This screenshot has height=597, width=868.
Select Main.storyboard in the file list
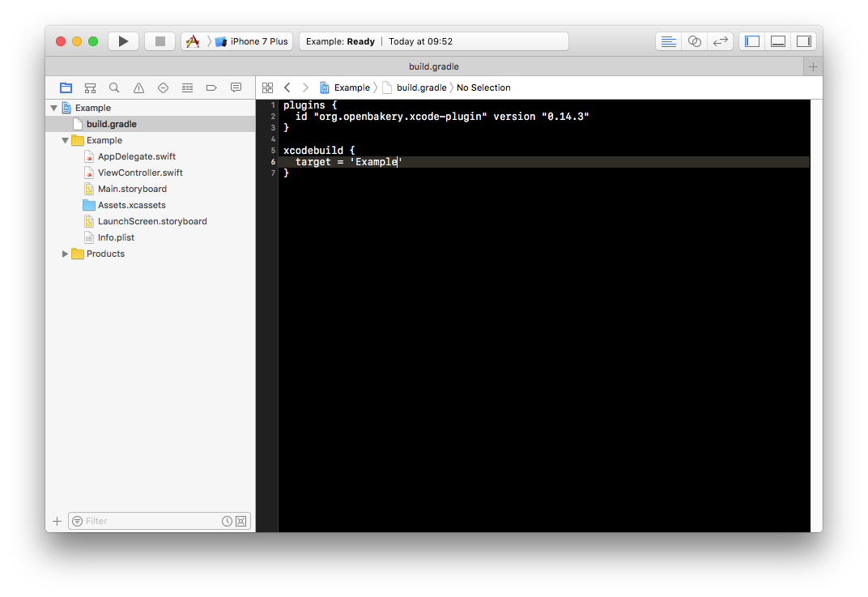tap(132, 189)
